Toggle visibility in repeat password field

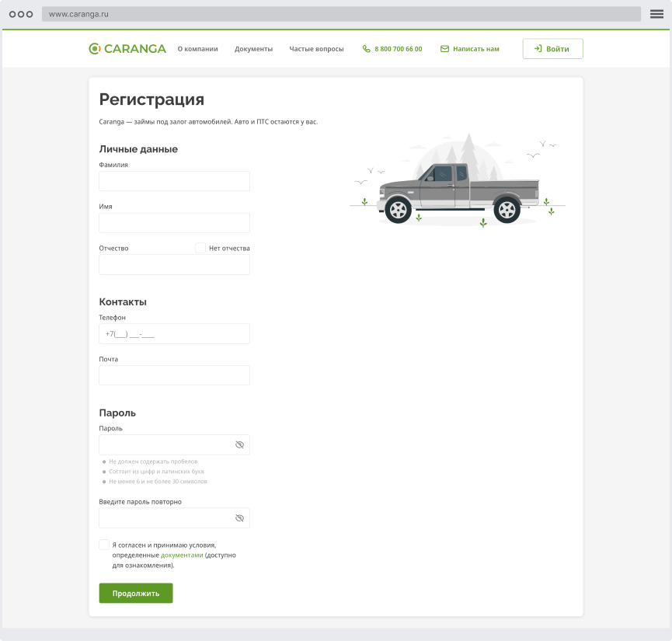[x=239, y=518]
